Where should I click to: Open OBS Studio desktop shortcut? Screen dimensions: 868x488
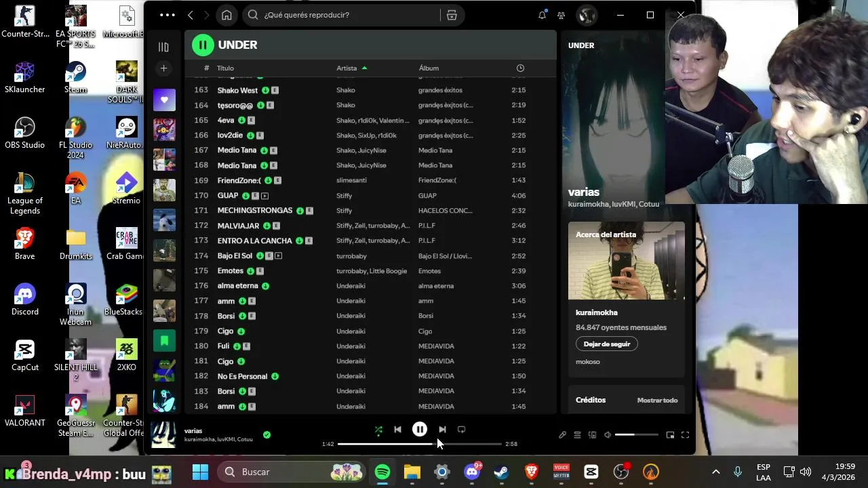click(25, 134)
